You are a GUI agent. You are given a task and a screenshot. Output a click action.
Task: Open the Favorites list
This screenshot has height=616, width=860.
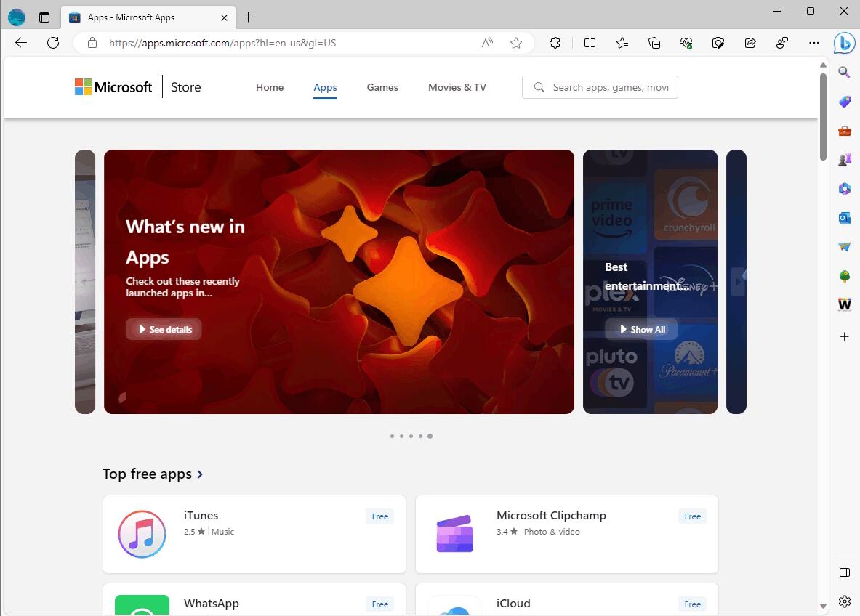[x=622, y=43]
